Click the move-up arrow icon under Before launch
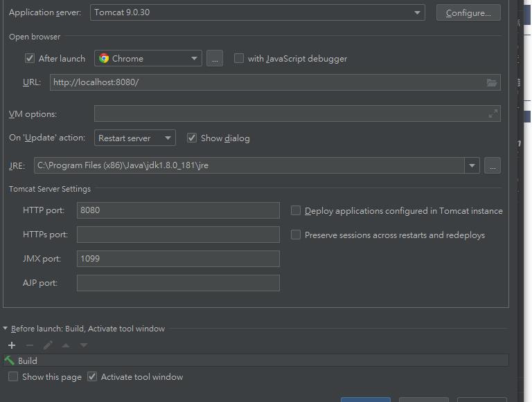The width and height of the screenshot is (532, 402). 66,345
